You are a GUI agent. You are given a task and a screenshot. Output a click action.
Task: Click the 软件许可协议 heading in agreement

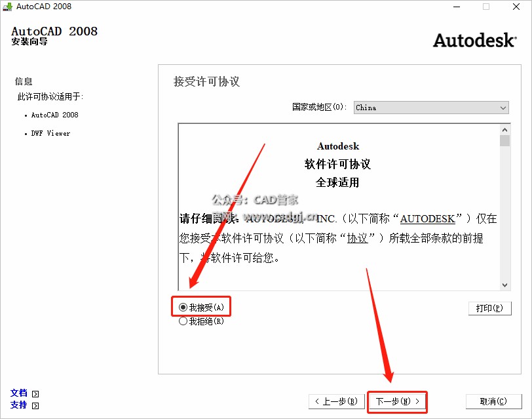click(337, 164)
